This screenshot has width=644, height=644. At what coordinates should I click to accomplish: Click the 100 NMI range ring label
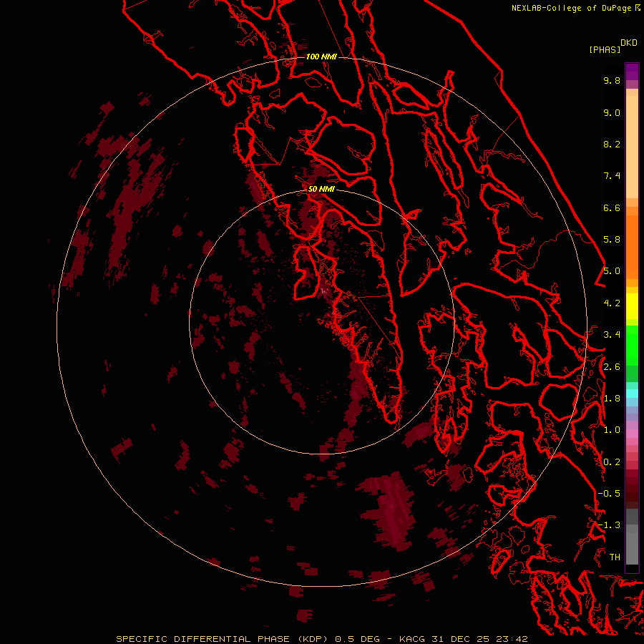point(321,57)
